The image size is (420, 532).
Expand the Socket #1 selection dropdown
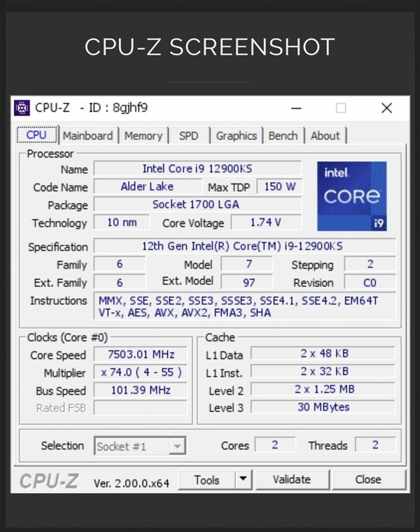pyautogui.click(x=178, y=446)
